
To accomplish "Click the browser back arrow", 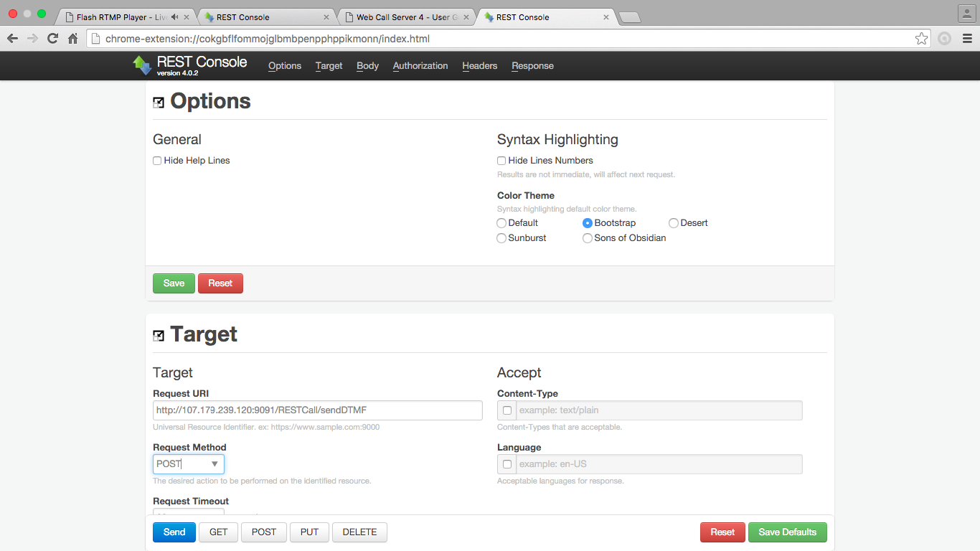I will pyautogui.click(x=12, y=39).
